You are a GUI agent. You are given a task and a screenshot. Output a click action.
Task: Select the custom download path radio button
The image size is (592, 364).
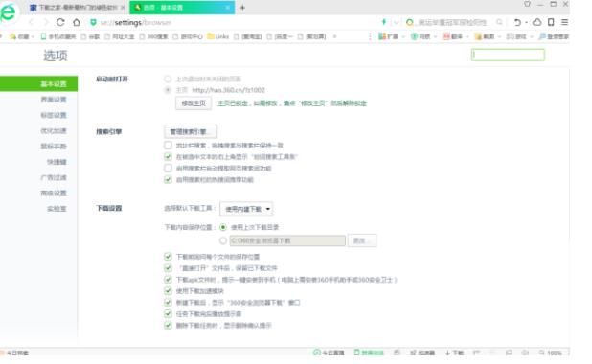click(223, 240)
